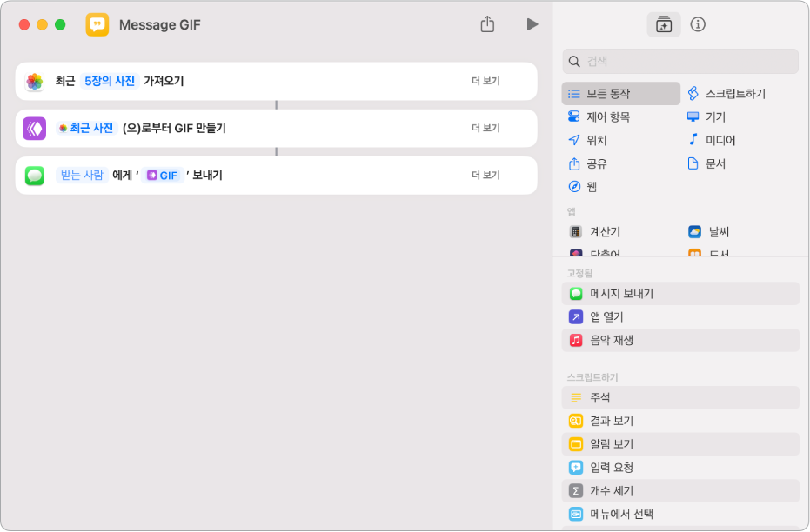
Task: Select 스크립트하기 category
Action: (x=726, y=93)
